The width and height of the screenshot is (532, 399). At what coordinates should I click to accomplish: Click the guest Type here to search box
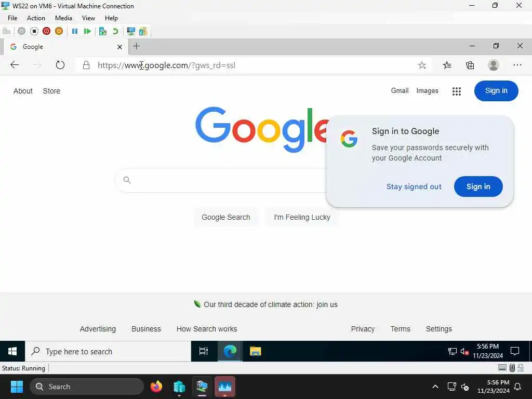point(108,351)
